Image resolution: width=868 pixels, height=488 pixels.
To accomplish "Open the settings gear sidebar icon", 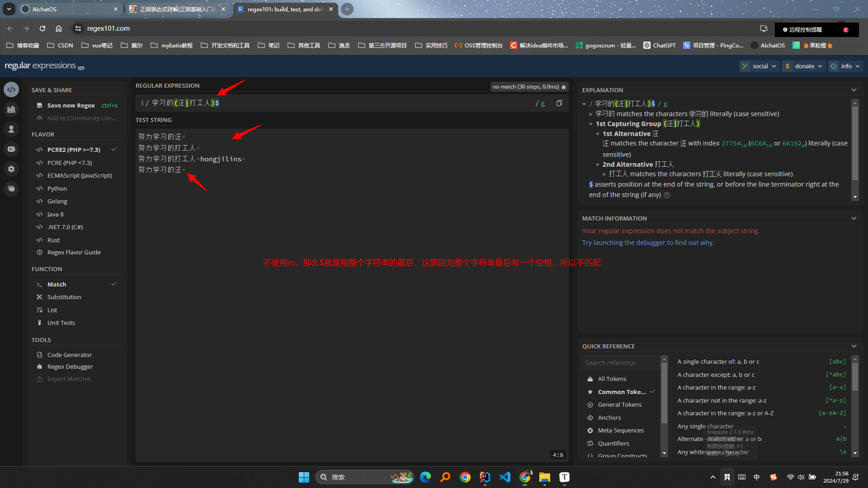I will click(11, 169).
